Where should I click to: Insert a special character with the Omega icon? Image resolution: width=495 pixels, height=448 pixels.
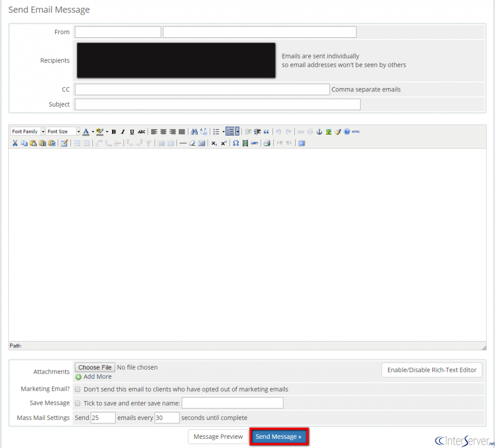pos(235,143)
